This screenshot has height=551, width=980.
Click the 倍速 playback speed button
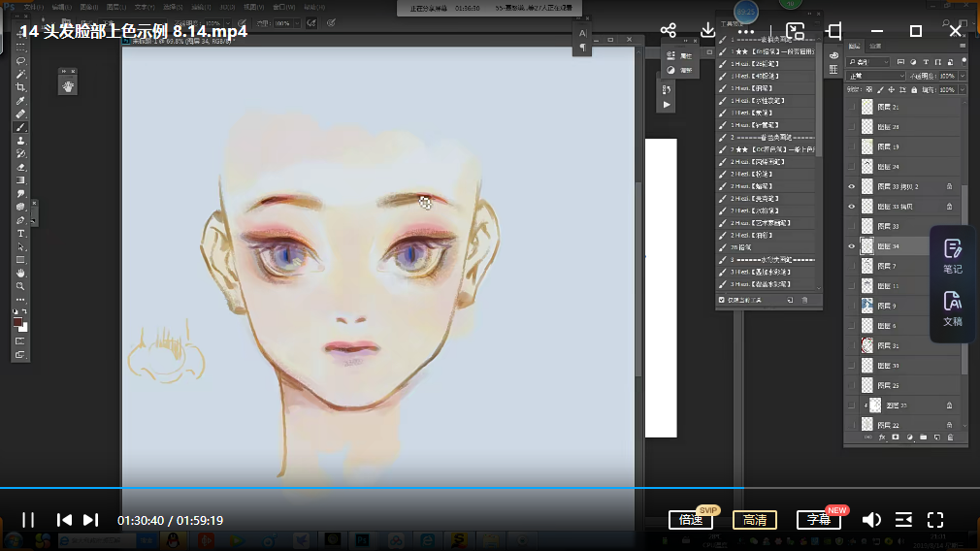click(690, 520)
